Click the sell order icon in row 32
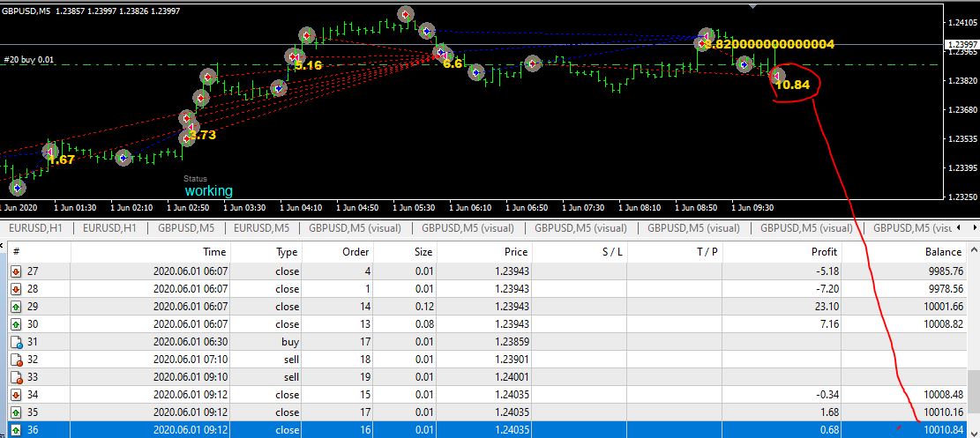Viewport: 980px width, 438px height. coord(16,360)
